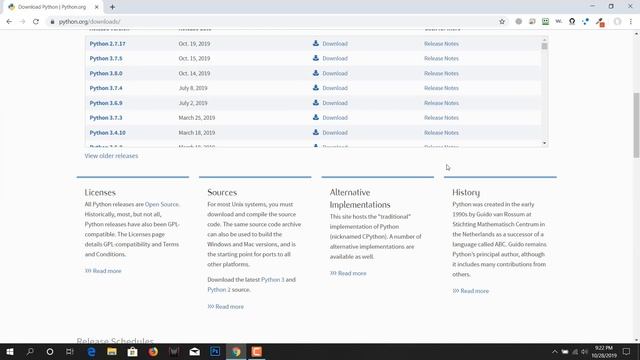Show hidden system tray icons
Image resolution: width=640 pixels, height=360 pixels.
[x=555, y=352]
